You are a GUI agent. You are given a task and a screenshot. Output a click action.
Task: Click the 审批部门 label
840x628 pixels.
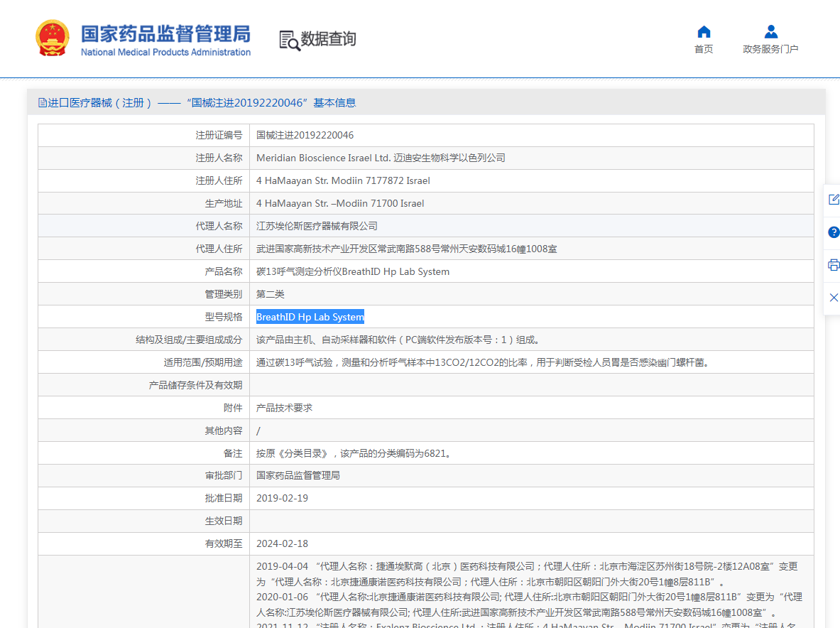point(224,476)
